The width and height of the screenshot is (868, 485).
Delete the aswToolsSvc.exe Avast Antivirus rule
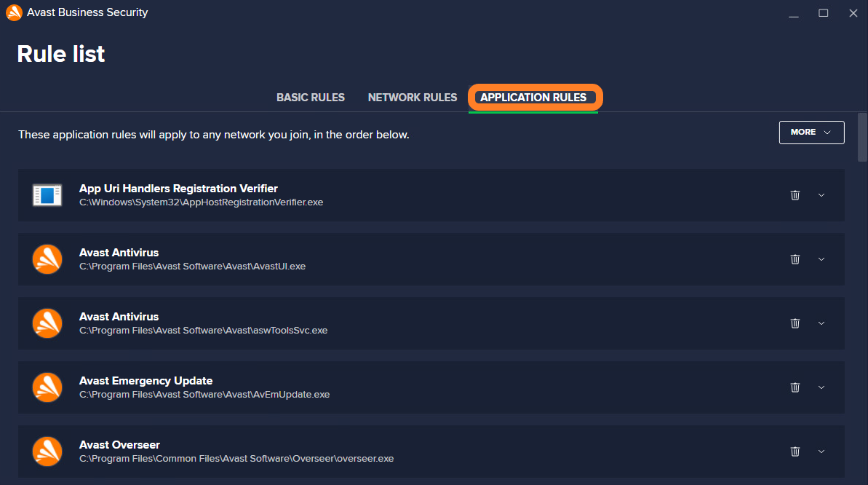[x=795, y=323]
